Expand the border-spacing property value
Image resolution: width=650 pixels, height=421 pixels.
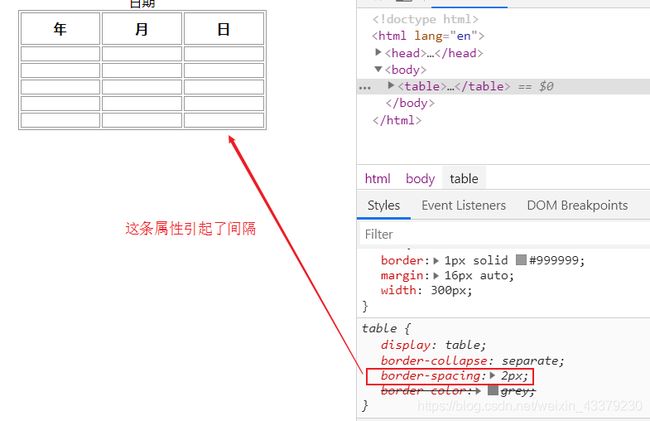pyautogui.click(x=492, y=375)
